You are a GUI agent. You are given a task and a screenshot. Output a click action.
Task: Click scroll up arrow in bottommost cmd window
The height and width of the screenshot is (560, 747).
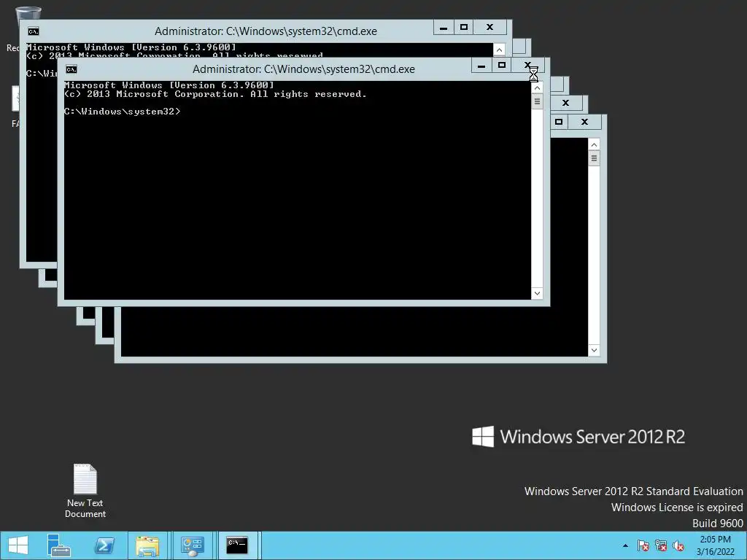pyautogui.click(x=594, y=144)
